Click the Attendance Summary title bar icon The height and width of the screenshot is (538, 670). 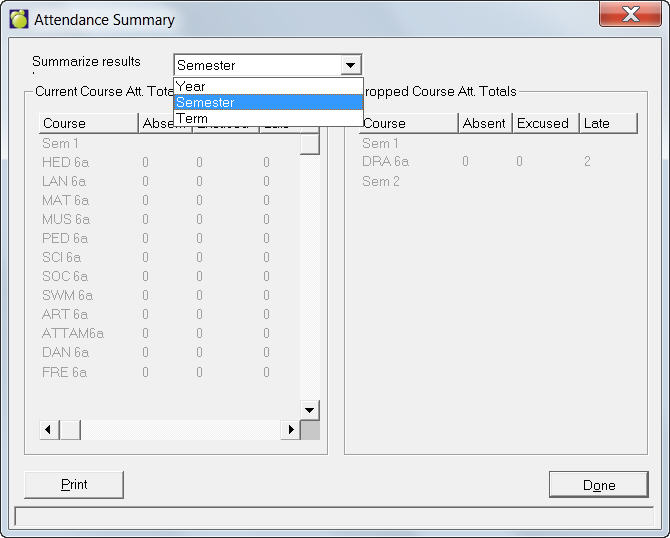point(18,19)
